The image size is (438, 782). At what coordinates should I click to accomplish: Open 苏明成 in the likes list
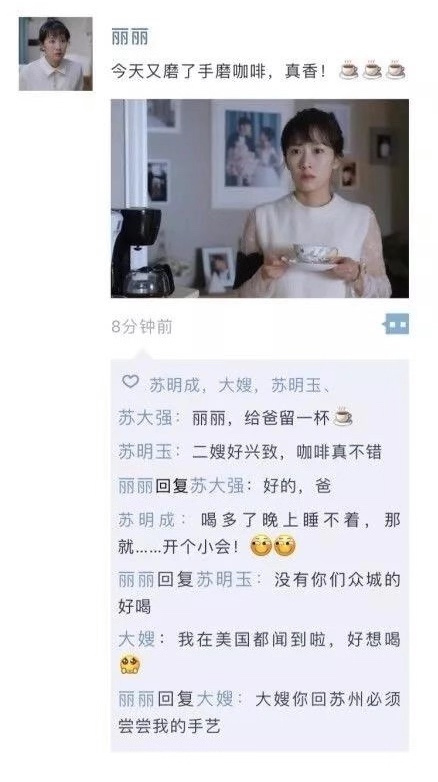pyautogui.click(x=175, y=385)
